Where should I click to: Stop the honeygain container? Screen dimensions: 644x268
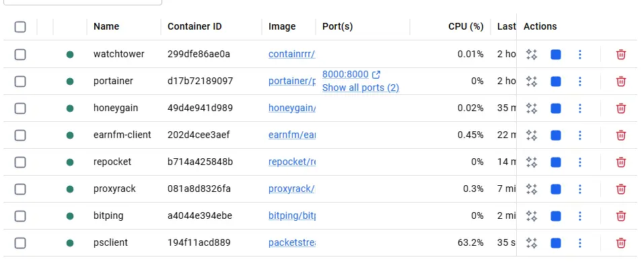556,108
